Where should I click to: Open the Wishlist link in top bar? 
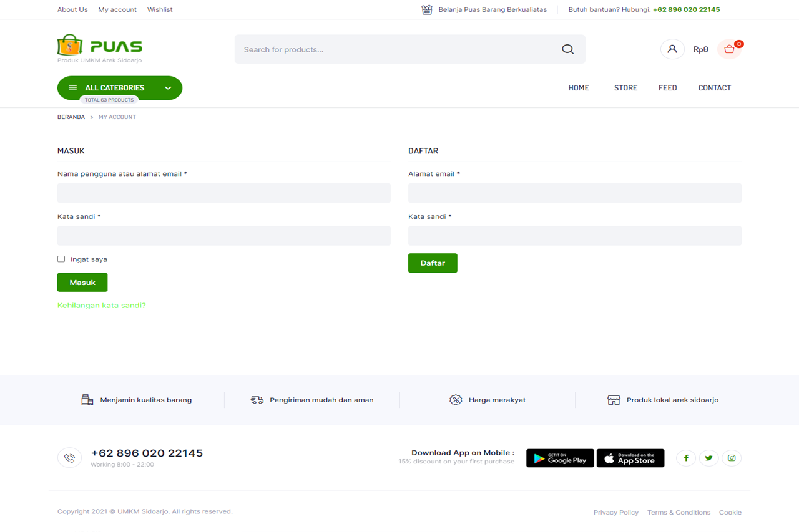coord(160,9)
